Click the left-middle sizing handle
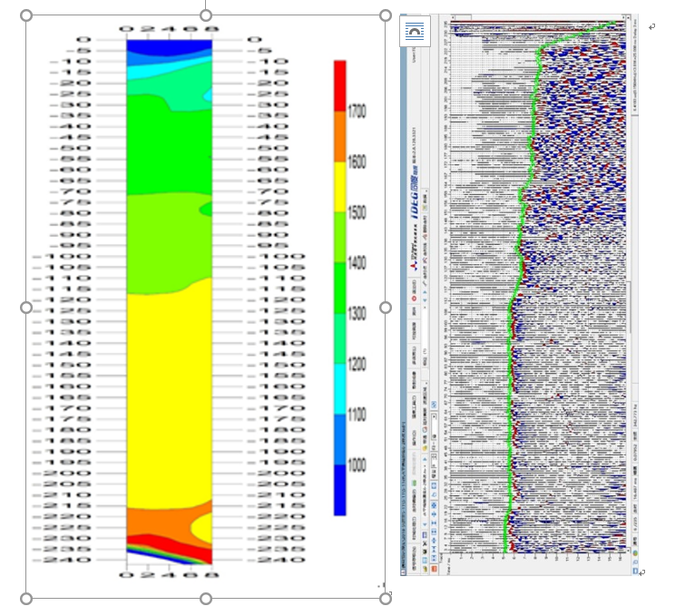The width and height of the screenshot is (675, 616). point(26,308)
